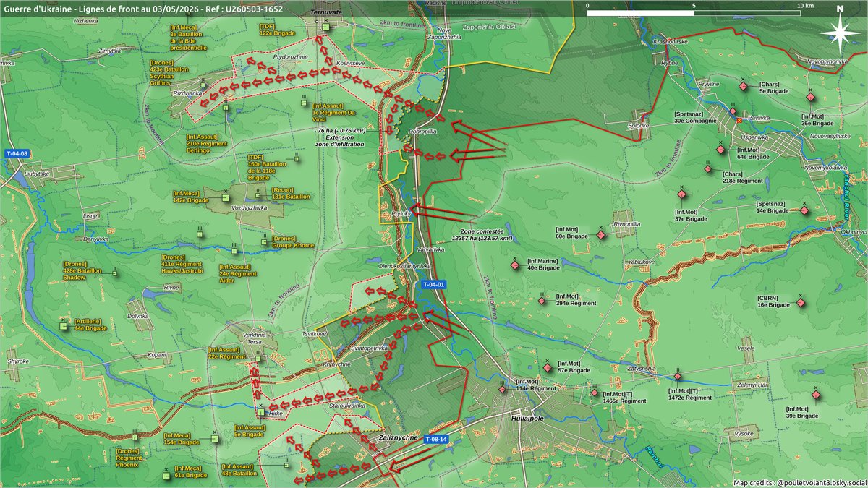Screen dimensions: 868x488
Task: Click the 'Pryluky' village label
Action: coord(401,214)
